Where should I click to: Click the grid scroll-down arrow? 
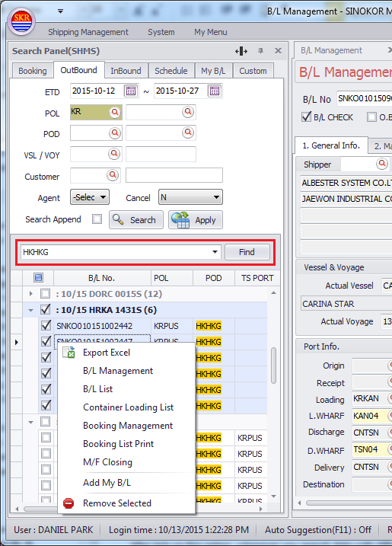pos(273,497)
